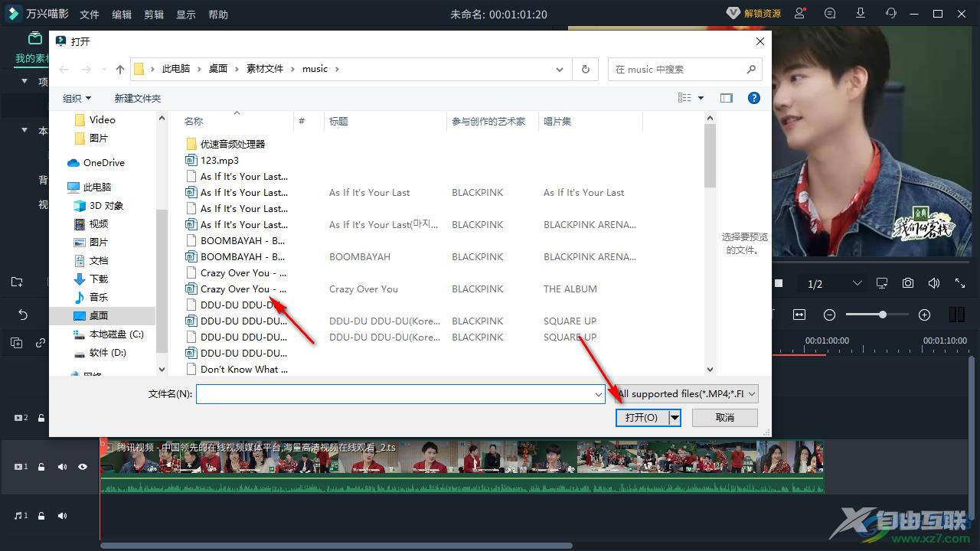Open the All supported files type dropdown

pos(687,393)
